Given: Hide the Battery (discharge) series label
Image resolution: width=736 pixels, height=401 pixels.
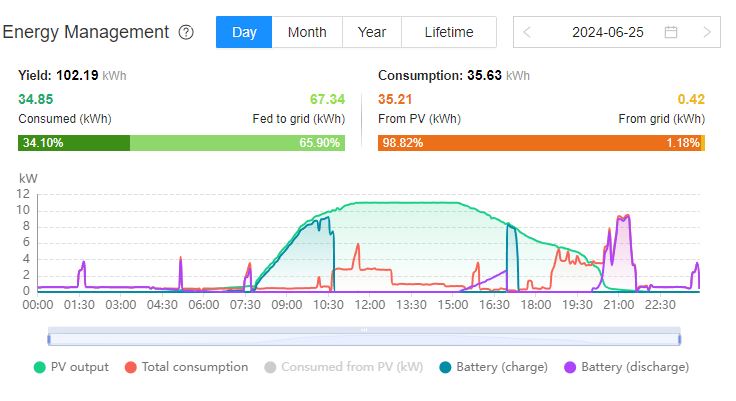Looking at the screenshot, I should click(x=635, y=367).
